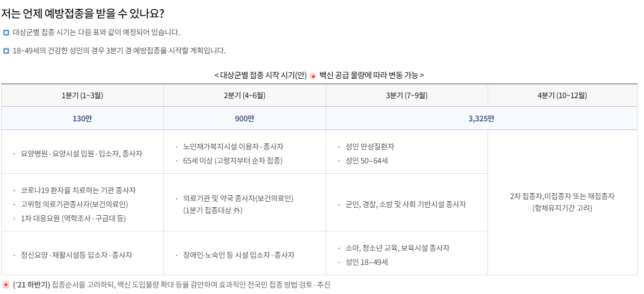The height and width of the screenshot is (294, 644).
Task: Click the red asterisk icon in table caption
Action: [313, 76]
